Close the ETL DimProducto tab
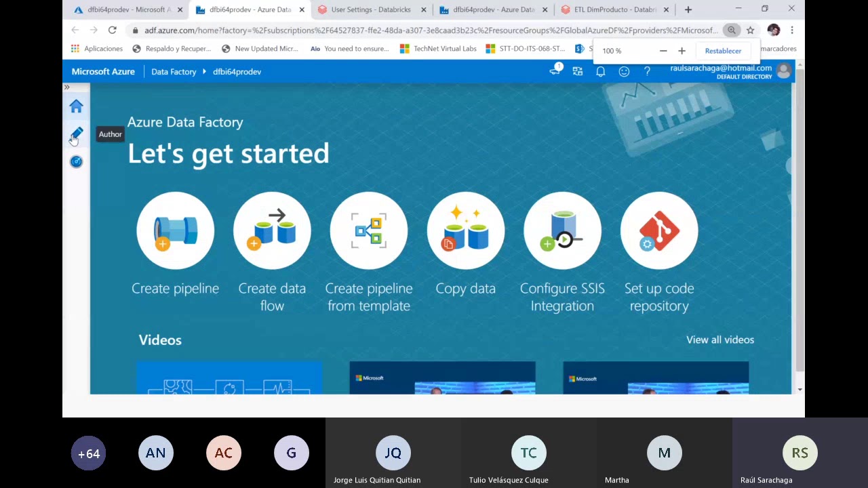 click(x=666, y=9)
